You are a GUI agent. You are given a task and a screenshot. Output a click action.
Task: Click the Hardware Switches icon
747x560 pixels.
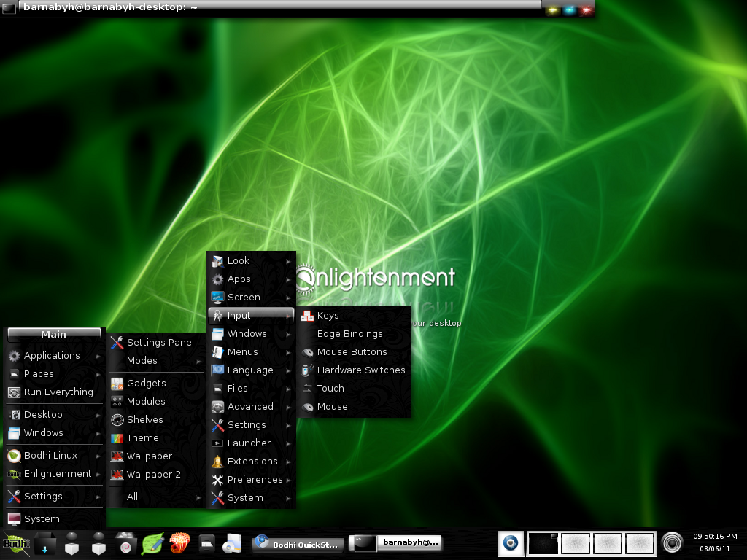[x=307, y=370]
